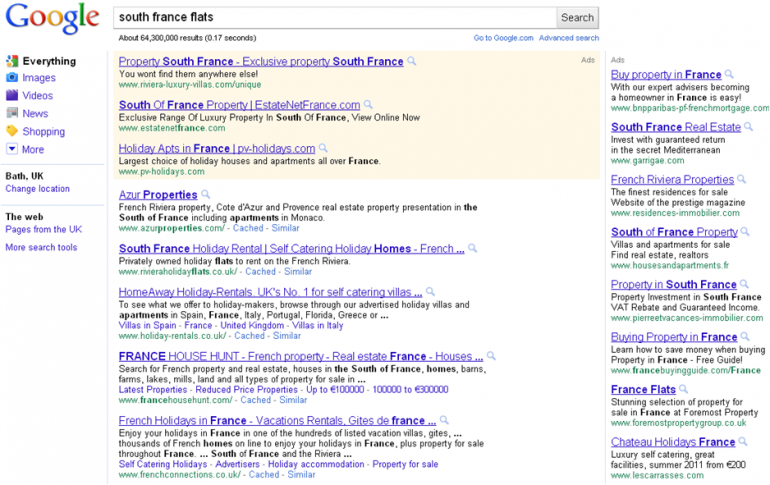Preview magnifier next to HomeAway Holiday-Rentals
This screenshot has width=770, height=485.
[x=430, y=291]
